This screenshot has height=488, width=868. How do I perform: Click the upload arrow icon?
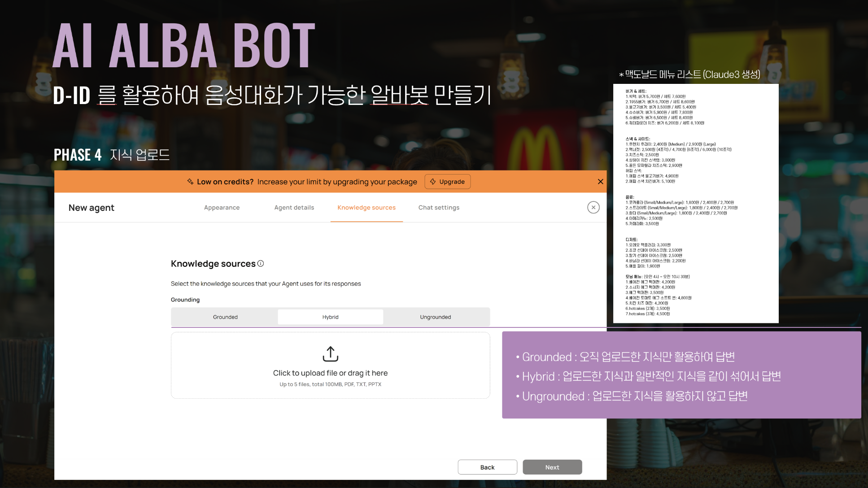click(x=331, y=354)
